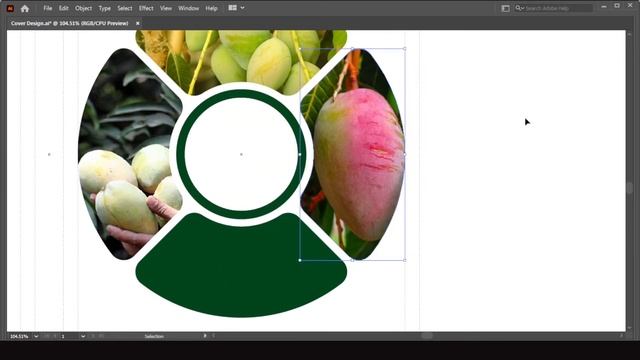Click the status bar Selection flyout arrow
640x360 pixels.
[x=205, y=336]
